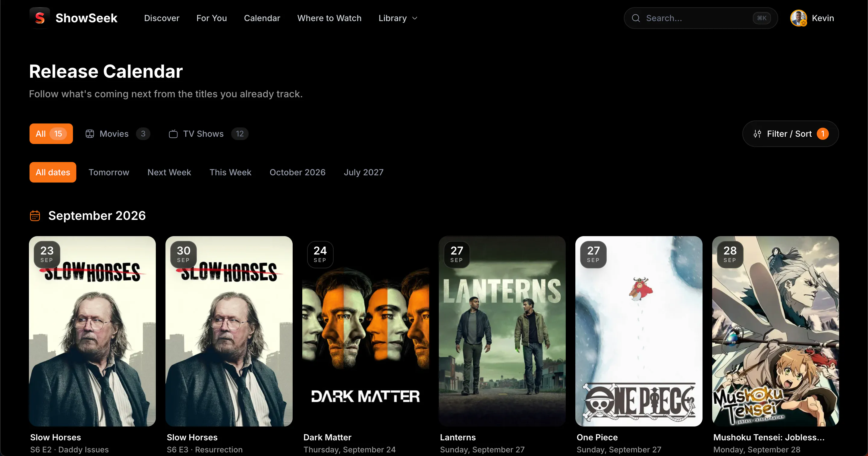Image resolution: width=868 pixels, height=456 pixels.
Task: Open the Lanterns title link
Action: tap(458, 437)
